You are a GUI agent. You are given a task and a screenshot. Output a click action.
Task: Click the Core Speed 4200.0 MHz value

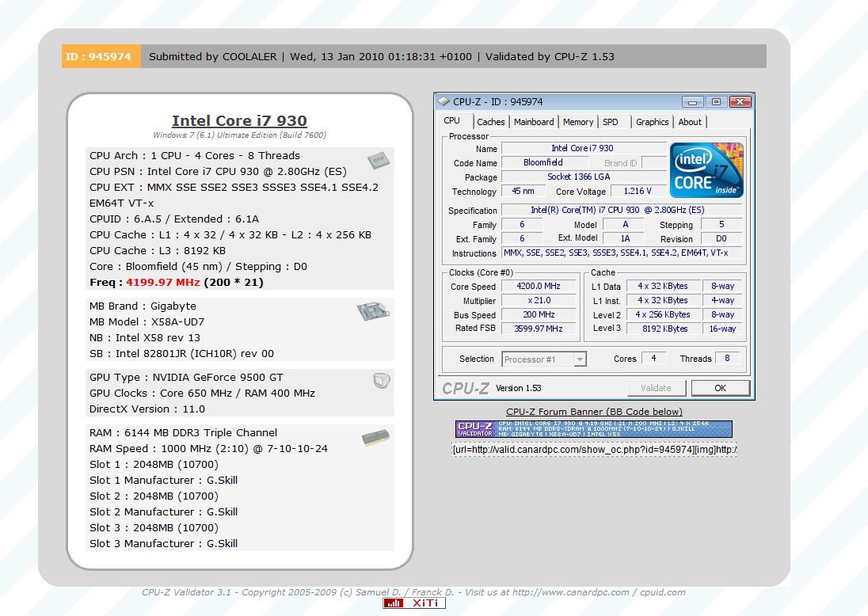click(538, 286)
